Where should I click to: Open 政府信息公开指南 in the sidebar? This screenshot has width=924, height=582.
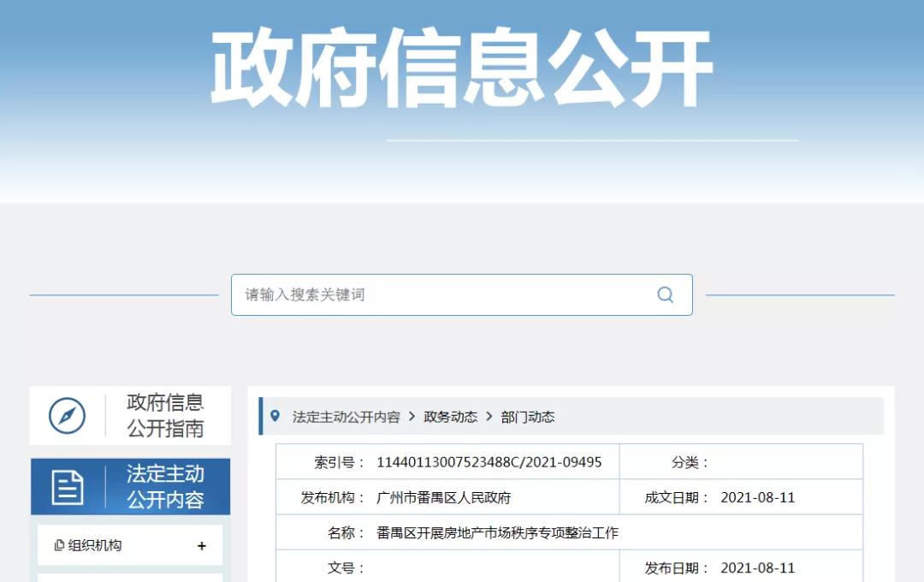(165, 415)
